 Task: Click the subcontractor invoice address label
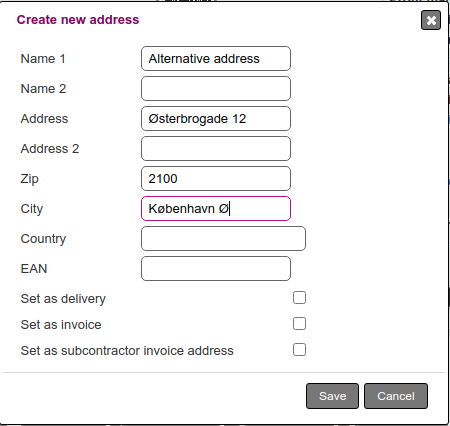pyautogui.click(x=127, y=351)
